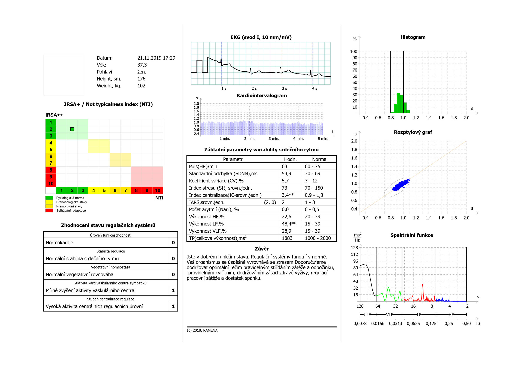This screenshot has width=532, height=392.
Task: Click Index centralizace value 3,4**
Action: [x=287, y=195]
